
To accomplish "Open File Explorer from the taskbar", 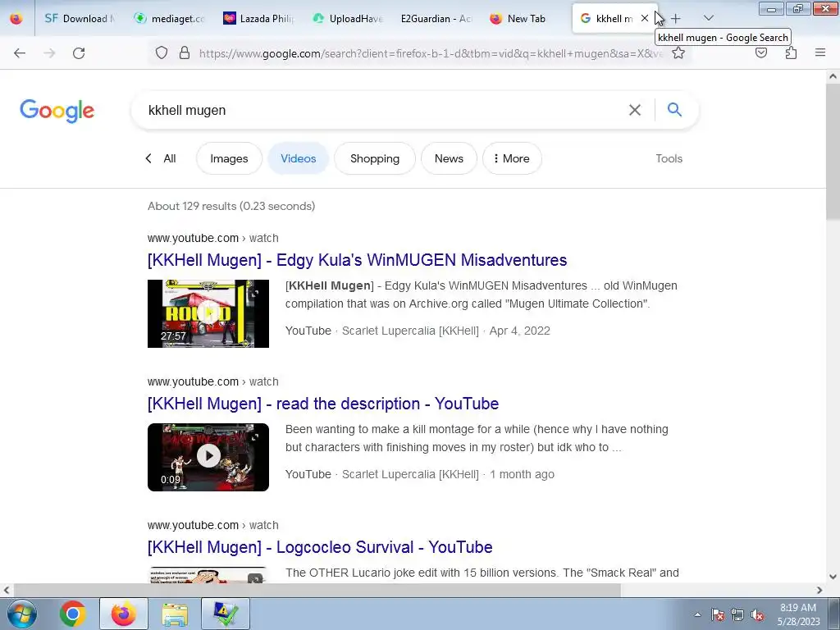I will (x=175, y=614).
